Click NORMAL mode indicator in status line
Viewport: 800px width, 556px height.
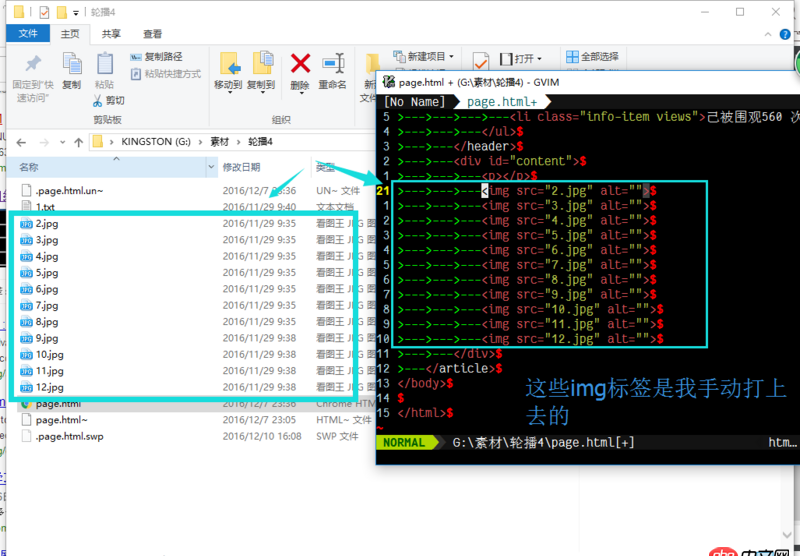coord(405,442)
